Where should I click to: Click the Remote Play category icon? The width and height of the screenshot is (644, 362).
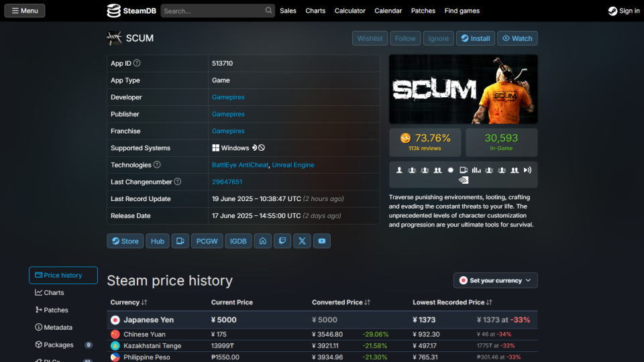[464, 170]
